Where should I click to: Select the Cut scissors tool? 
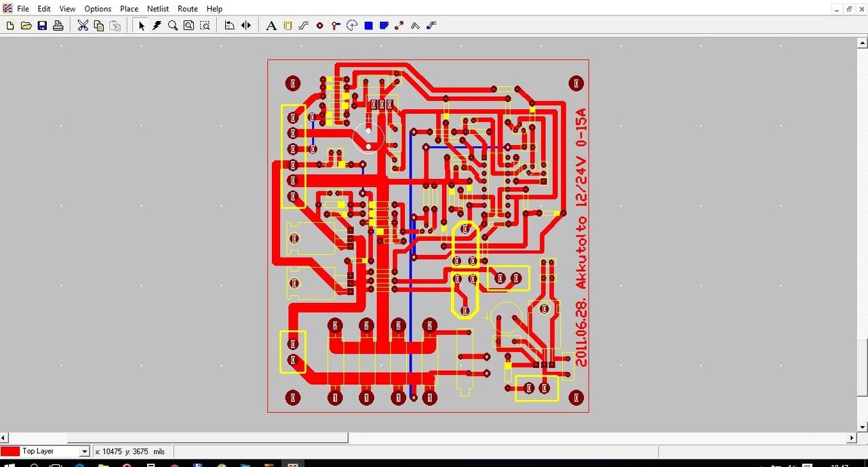pyautogui.click(x=83, y=26)
